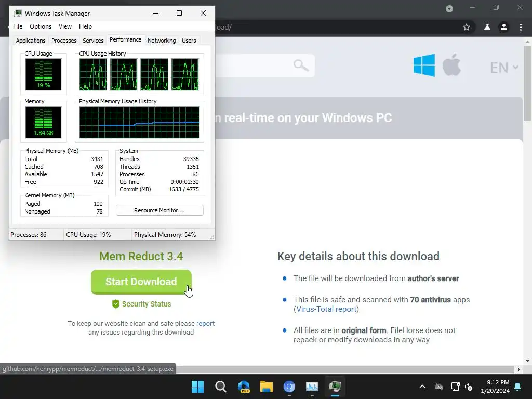Screen dimensions: 532x399
Task: Click the Handles value 39336
Action: [x=191, y=159]
